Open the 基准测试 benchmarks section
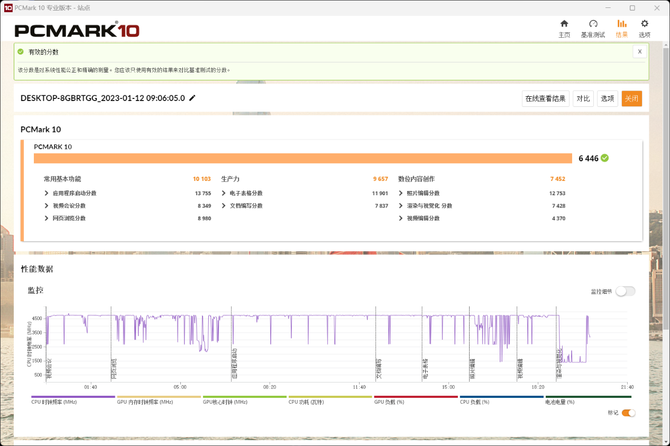 (593, 29)
